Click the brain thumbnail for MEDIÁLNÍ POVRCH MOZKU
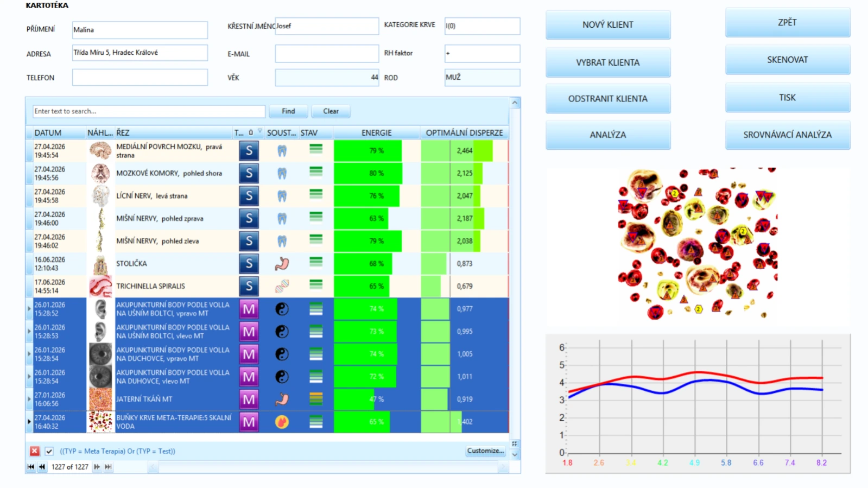Screen dimensions: 868x488 100,150
